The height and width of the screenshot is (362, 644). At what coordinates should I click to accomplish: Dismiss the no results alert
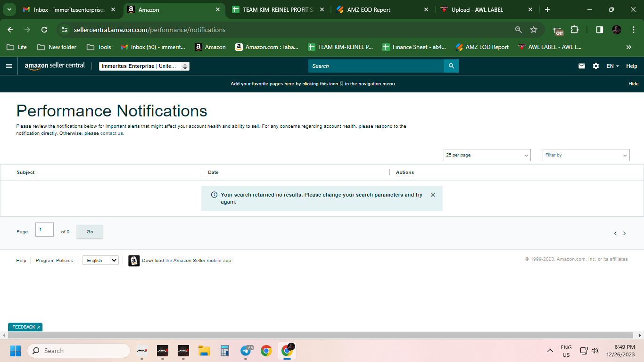433,195
